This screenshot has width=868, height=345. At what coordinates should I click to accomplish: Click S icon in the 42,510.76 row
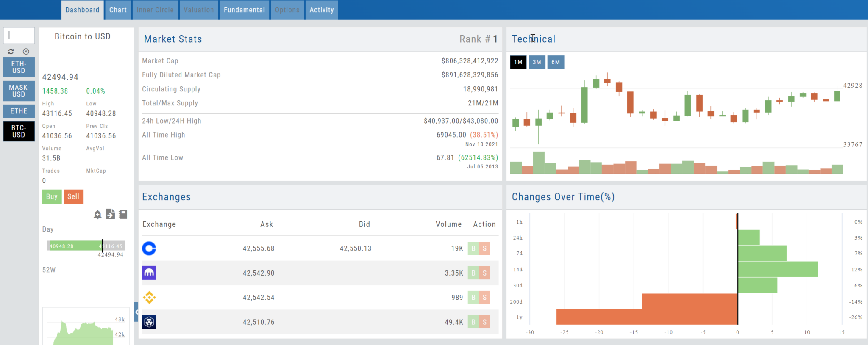(485, 322)
